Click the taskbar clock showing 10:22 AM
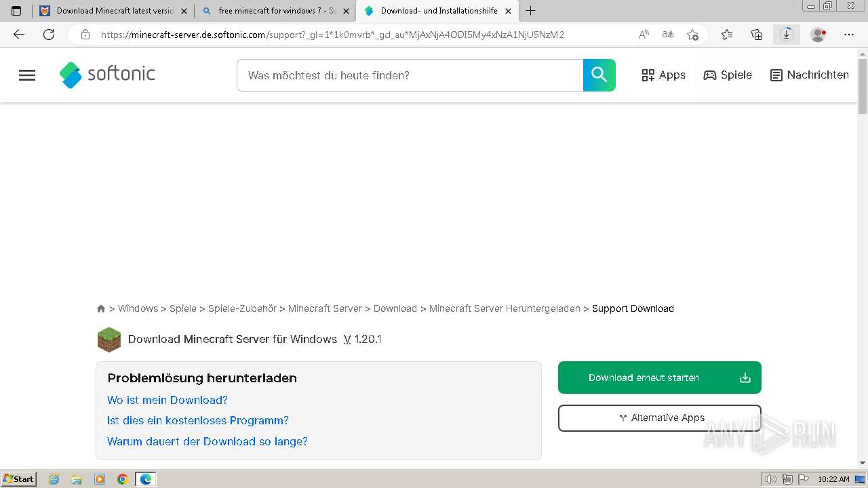The image size is (868, 488). tap(833, 479)
